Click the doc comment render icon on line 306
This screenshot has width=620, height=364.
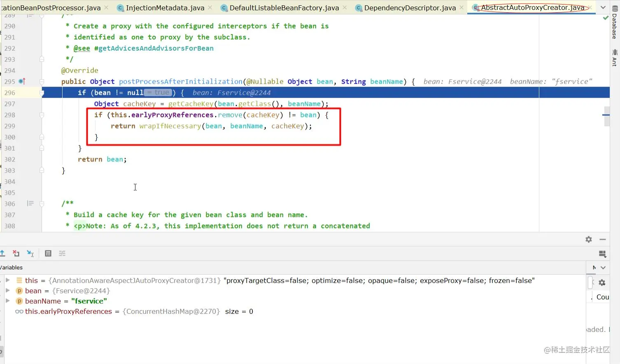pos(30,203)
